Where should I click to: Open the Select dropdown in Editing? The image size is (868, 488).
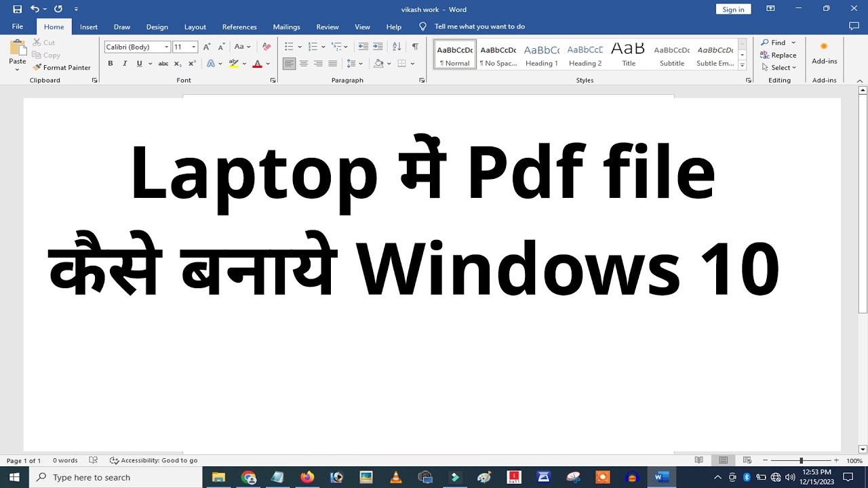(x=779, y=67)
